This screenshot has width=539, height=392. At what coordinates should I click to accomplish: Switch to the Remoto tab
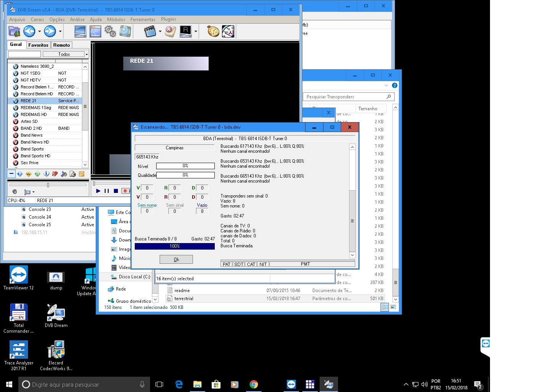tap(61, 45)
